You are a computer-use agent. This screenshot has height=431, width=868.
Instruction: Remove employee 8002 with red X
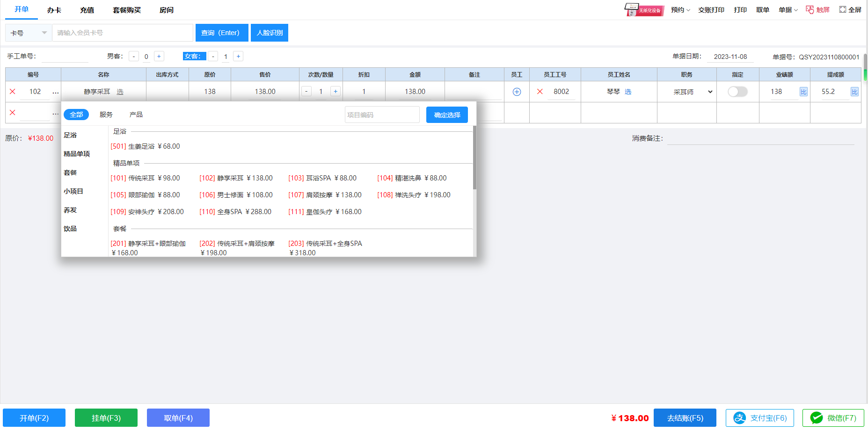point(540,92)
